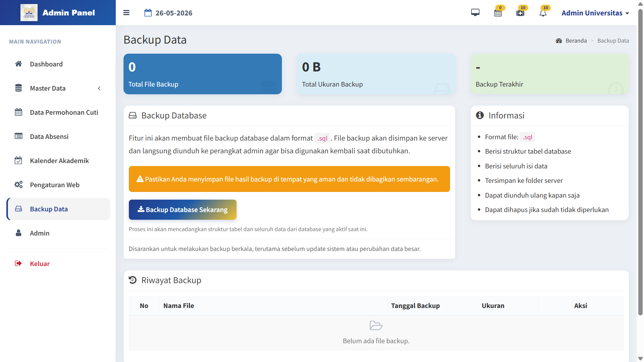Open Kalender Akademik menu
644x362 pixels.
[58, 161]
